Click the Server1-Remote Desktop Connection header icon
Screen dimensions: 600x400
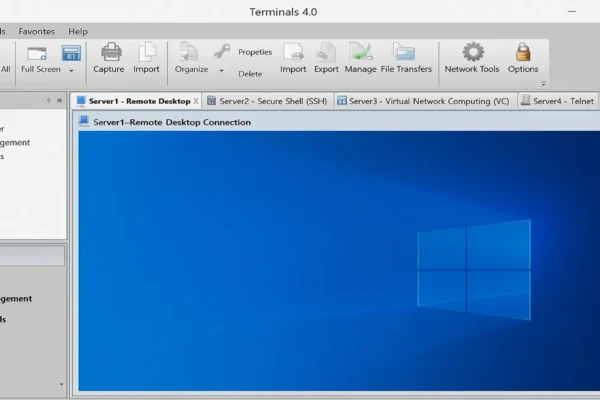(x=84, y=121)
